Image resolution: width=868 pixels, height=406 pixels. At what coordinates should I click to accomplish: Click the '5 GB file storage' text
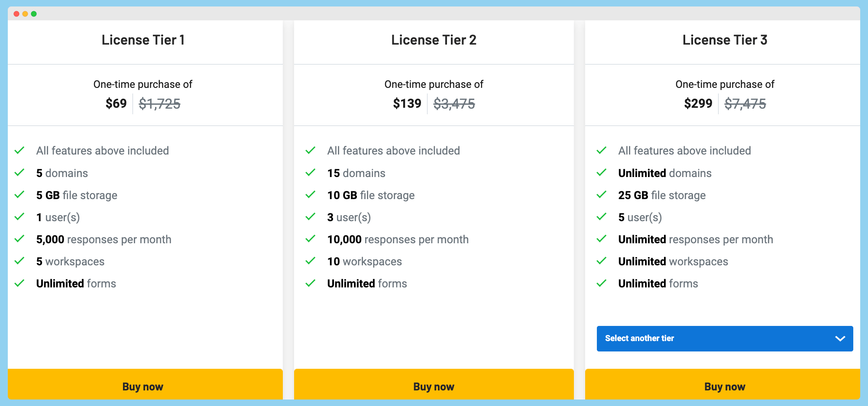coord(77,195)
